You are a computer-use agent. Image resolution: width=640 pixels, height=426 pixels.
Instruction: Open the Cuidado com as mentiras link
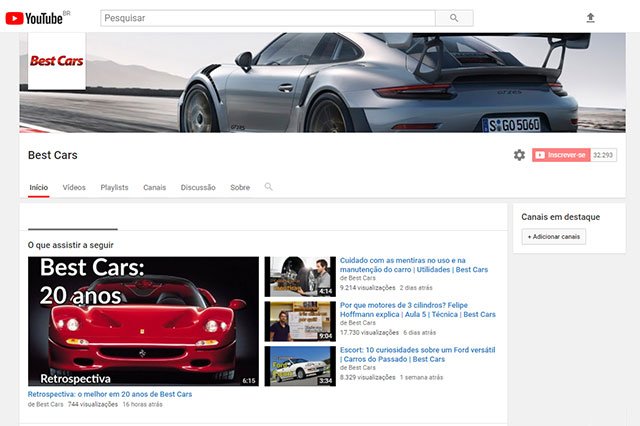point(414,265)
